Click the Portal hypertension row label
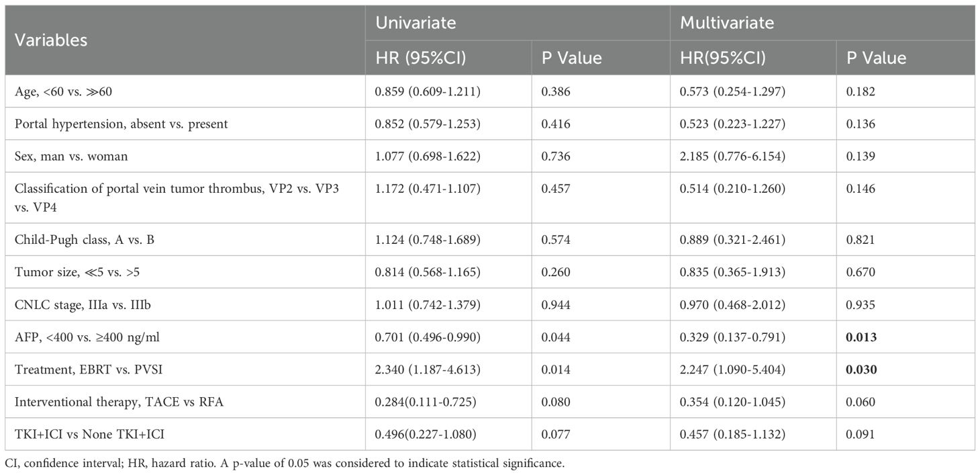980x475 pixels. point(121,124)
